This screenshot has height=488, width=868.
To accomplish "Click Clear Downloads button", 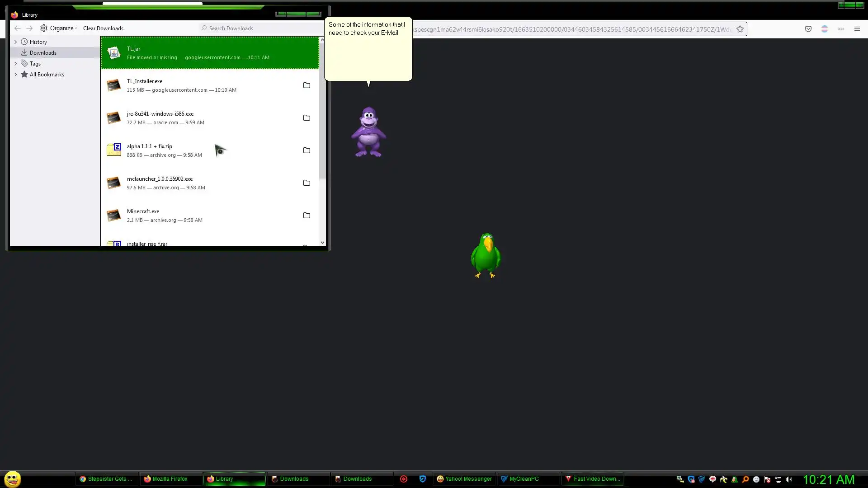I will 103,28.
